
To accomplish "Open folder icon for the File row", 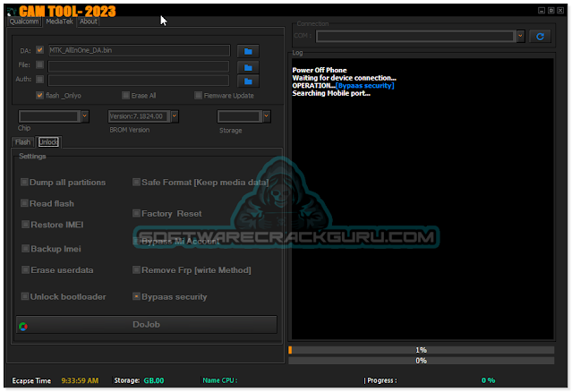I will (248, 67).
